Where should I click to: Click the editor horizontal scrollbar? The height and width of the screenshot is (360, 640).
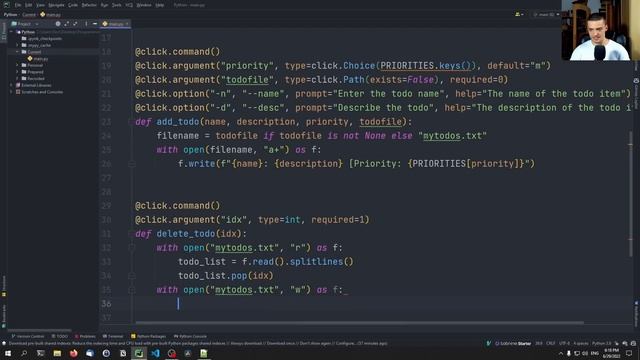tap(359, 322)
